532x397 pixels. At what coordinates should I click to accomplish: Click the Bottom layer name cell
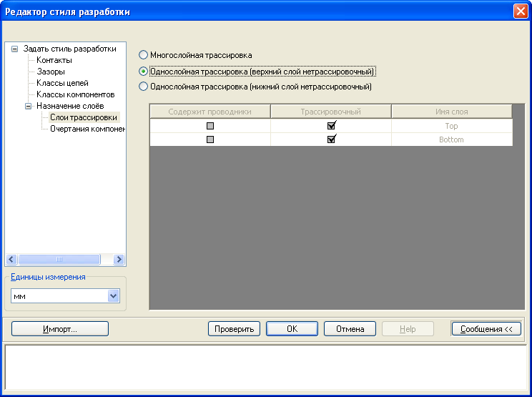pyautogui.click(x=452, y=139)
